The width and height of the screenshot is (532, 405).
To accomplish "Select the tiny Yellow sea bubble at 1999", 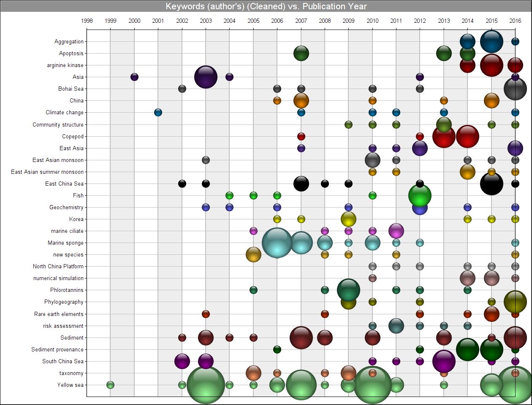I will (x=110, y=385).
